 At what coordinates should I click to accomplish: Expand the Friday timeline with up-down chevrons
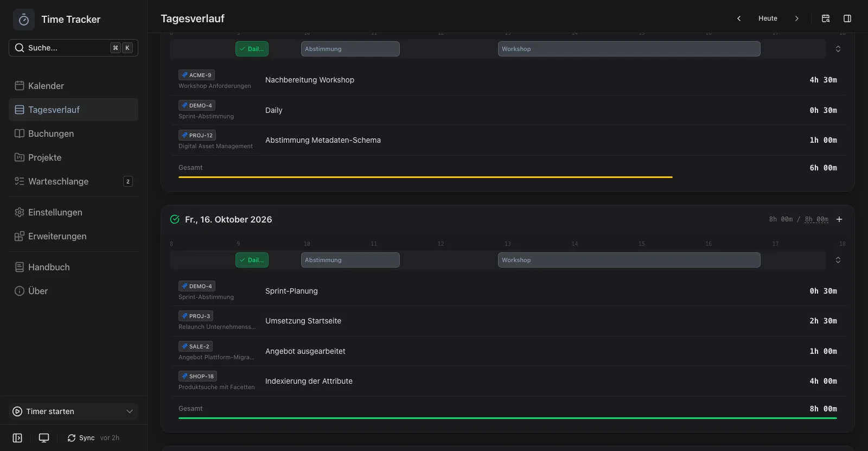tap(838, 260)
